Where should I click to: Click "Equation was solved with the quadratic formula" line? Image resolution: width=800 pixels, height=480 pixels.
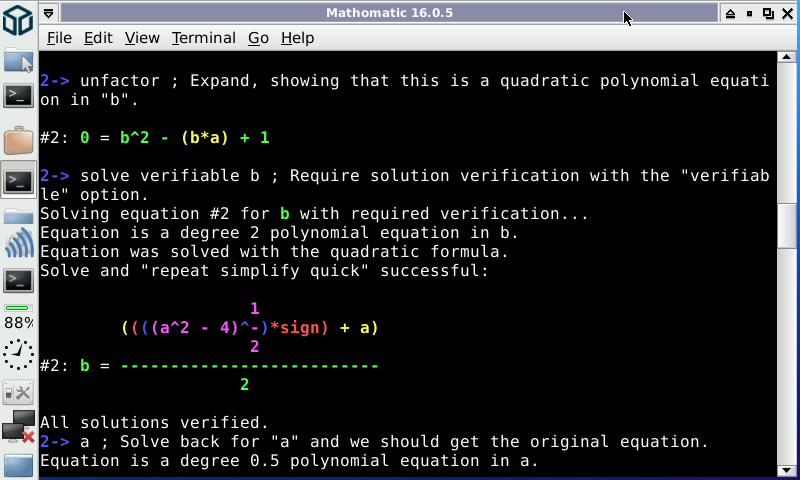pyautogui.click(x=274, y=251)
